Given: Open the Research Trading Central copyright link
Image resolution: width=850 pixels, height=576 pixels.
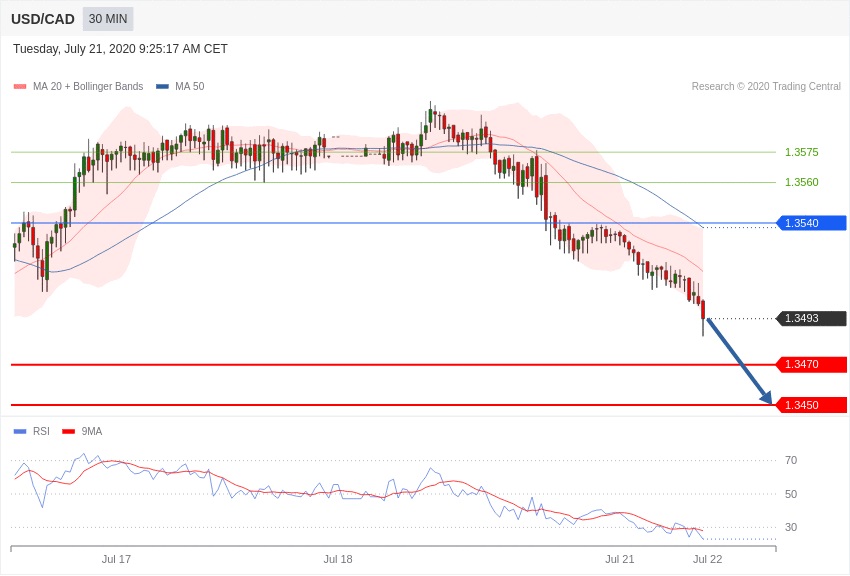Looking at the screenshot, I should coord(766,87).
